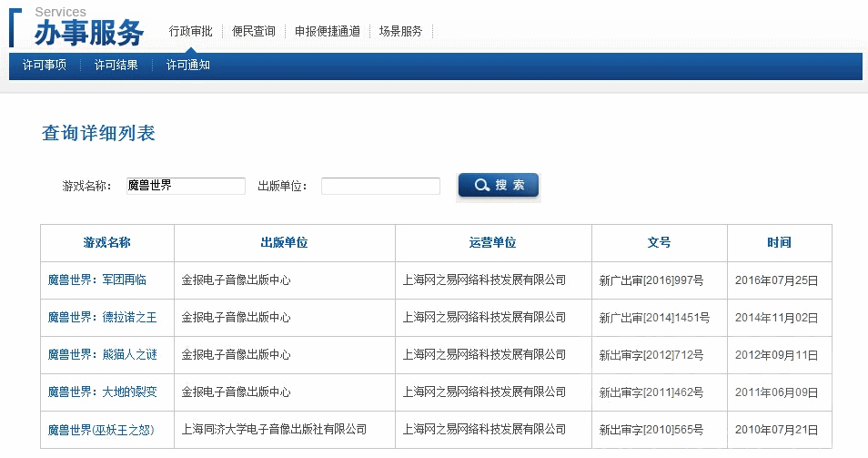
Task: Click the 办事服务 section title
Action: tap(89, 33)
